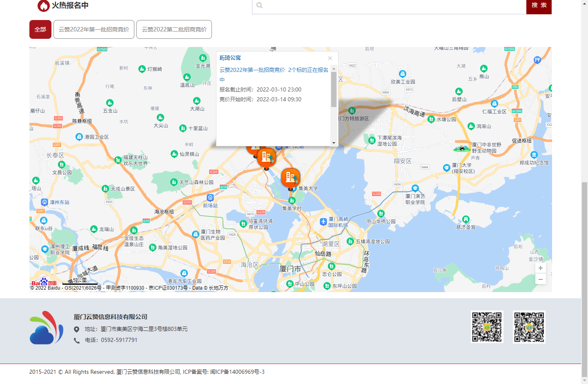
Task: Click the parking icon at map top right
Action: pyautogui.click(x=537, y=60)
